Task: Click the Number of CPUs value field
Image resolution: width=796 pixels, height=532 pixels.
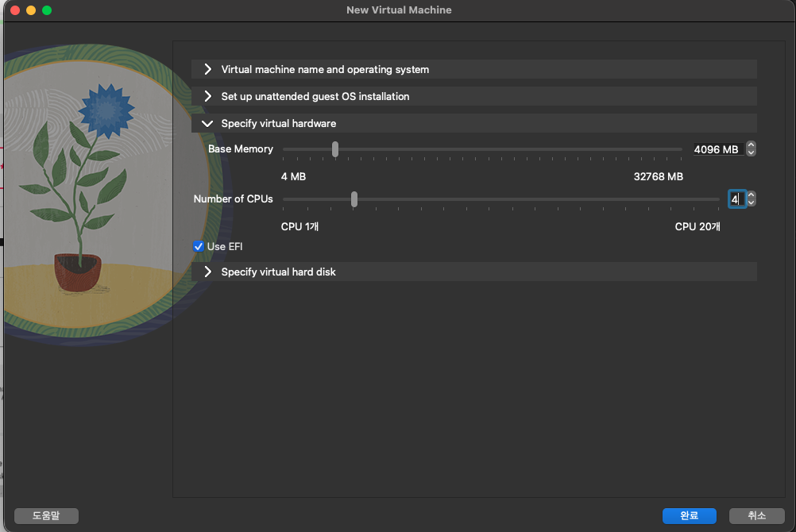Action: pyautogui.click(x=737, y=199)
